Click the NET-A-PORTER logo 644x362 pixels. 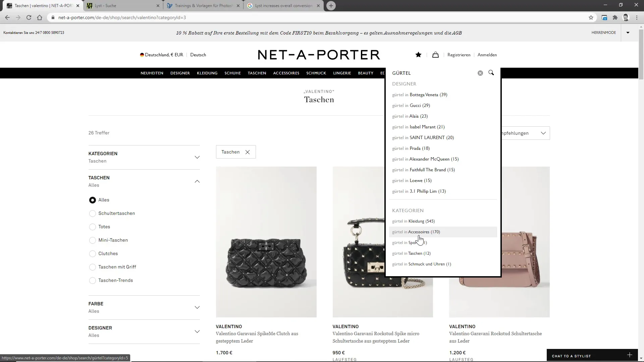tap(319, 55)
